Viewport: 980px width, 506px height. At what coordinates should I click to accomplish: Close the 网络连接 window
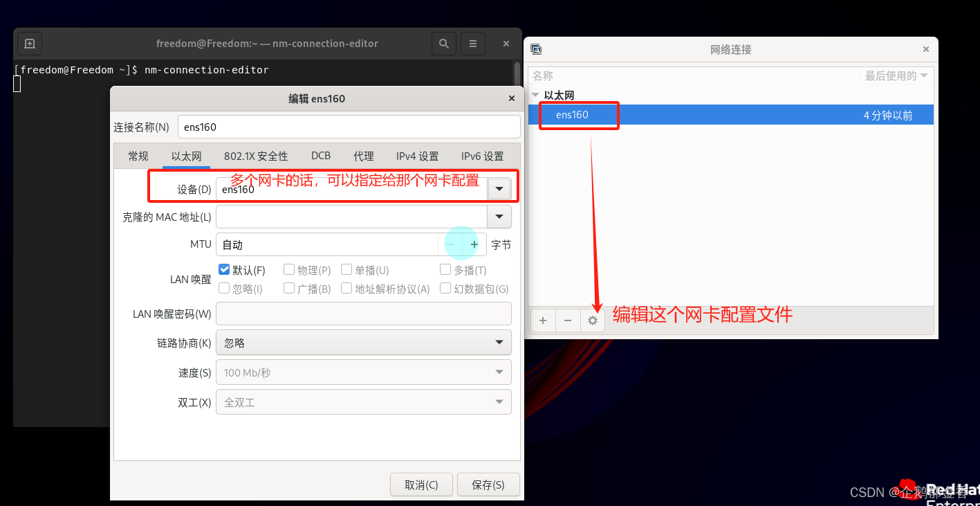[x=926, y=50]
